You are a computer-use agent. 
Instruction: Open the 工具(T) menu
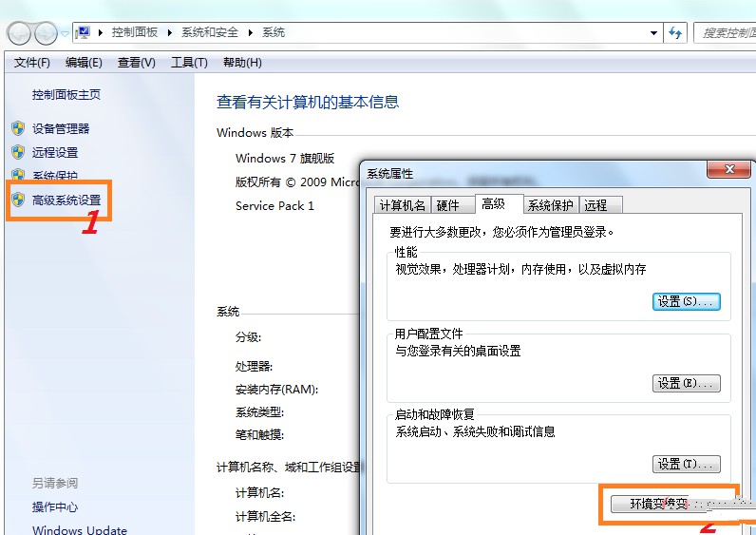coord(189,63)
